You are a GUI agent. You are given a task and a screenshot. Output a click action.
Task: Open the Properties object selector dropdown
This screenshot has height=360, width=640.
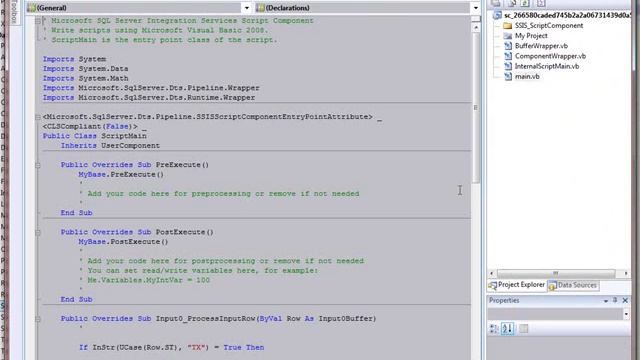pos(626,314)
